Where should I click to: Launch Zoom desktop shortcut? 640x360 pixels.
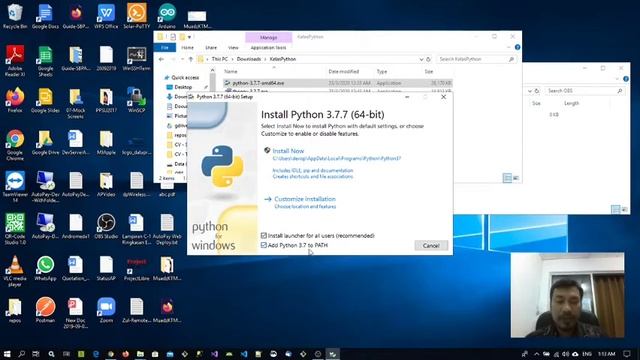(106, 310)
